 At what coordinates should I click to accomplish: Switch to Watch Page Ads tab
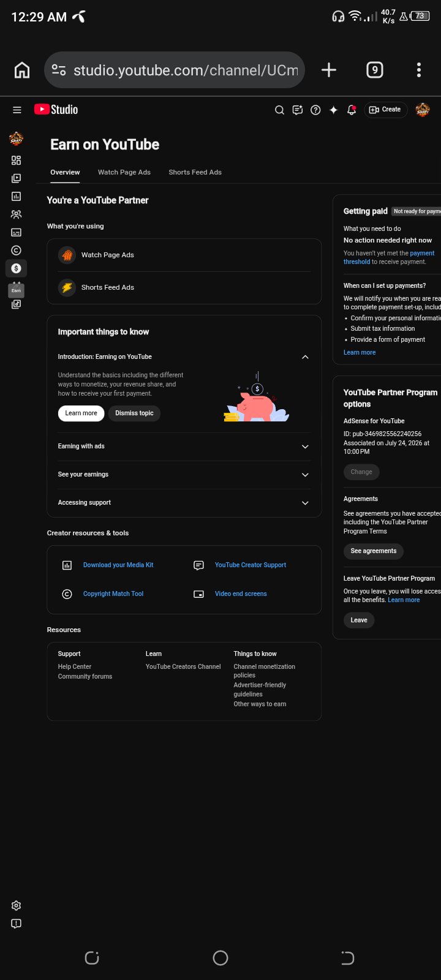pyautogui.click(x=124, y=172)
